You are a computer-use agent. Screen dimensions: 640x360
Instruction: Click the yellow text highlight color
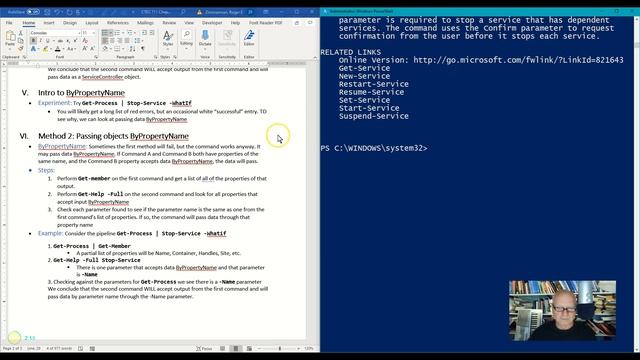coord(45,49)
